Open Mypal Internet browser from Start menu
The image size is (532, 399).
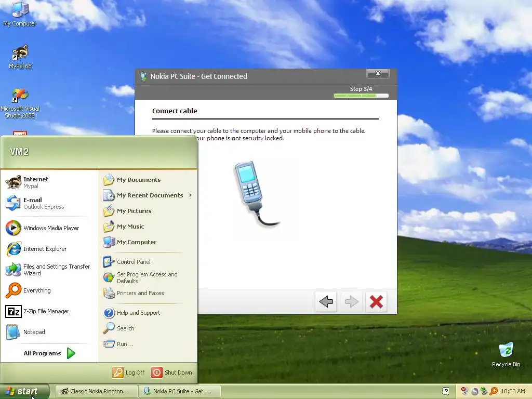(x=49, y=182)
